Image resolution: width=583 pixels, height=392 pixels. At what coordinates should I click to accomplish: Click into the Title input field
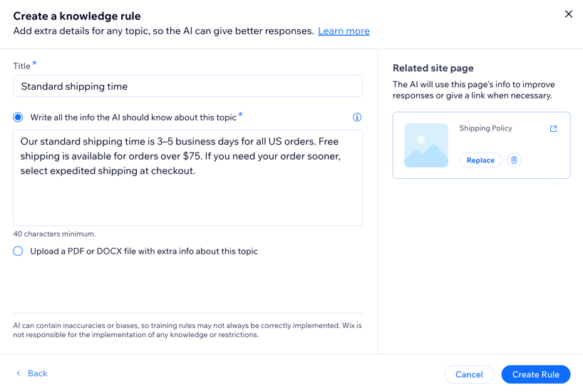pos(187,86)
